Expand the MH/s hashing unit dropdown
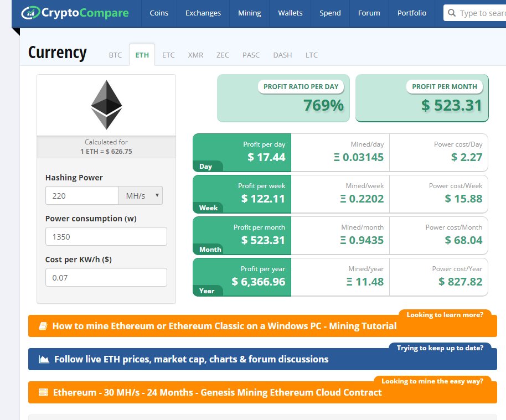Viewport: 506px width, 420px height. tap(141, 195)
